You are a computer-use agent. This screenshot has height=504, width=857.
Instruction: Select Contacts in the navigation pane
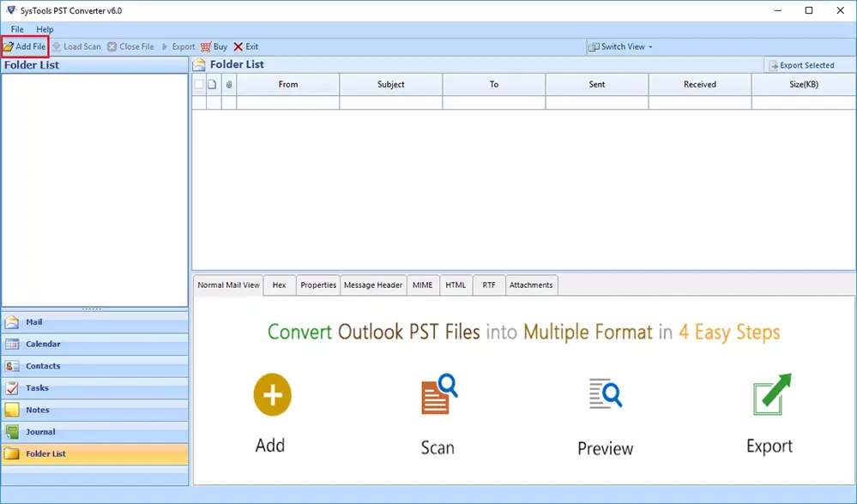click(x=94, y=366)
